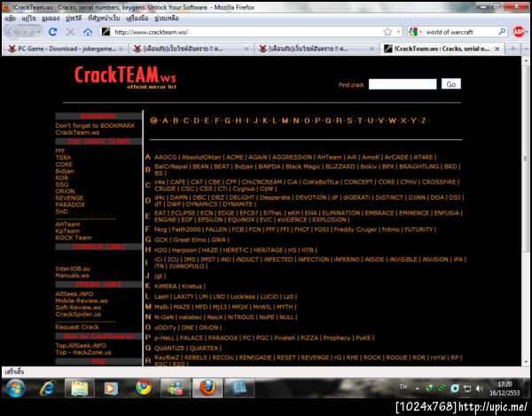Click the Firefox taskbar icon

[207, 389]
